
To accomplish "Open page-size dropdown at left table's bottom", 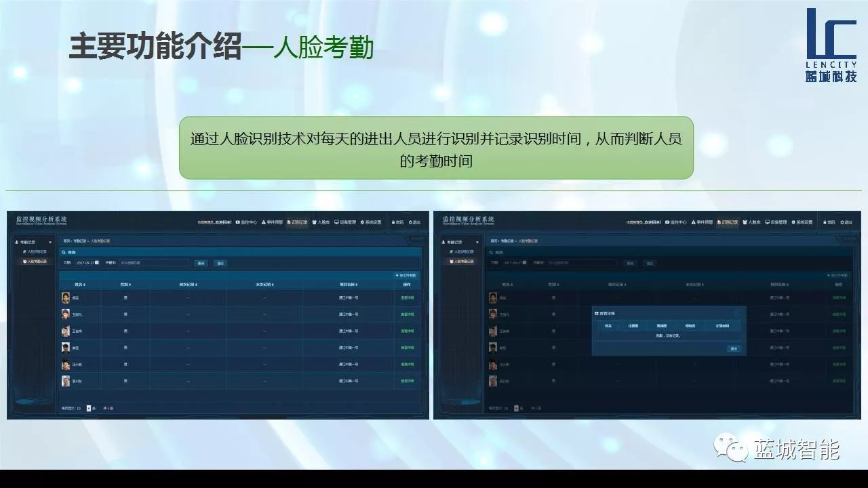I will pos(88,409).
